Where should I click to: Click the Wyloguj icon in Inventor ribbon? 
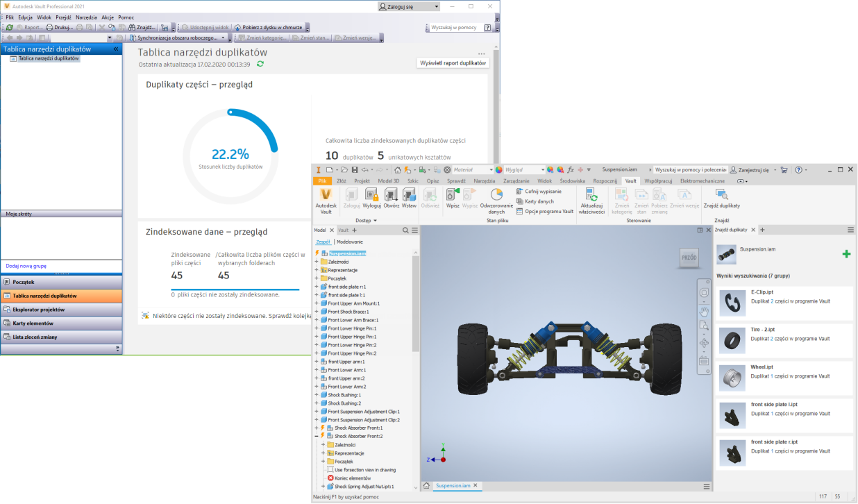371,194
